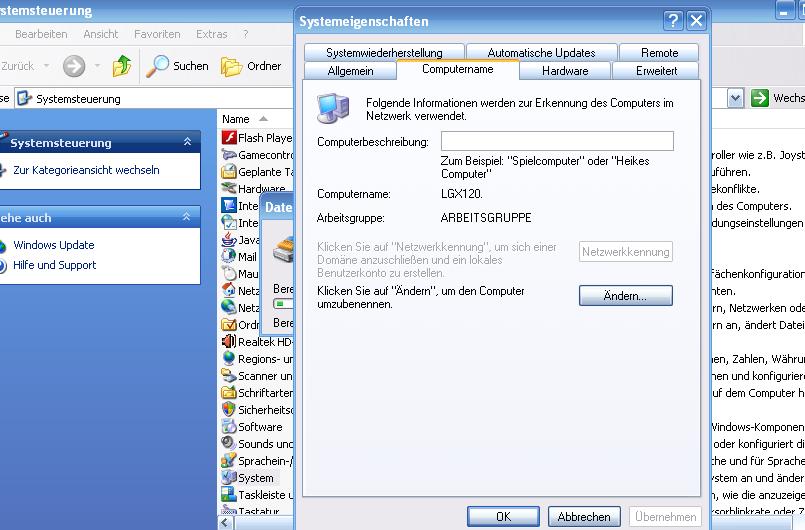Click the green Wechseln go arrow
This screenshot has width=805, height=530.
tap(759, 98)
